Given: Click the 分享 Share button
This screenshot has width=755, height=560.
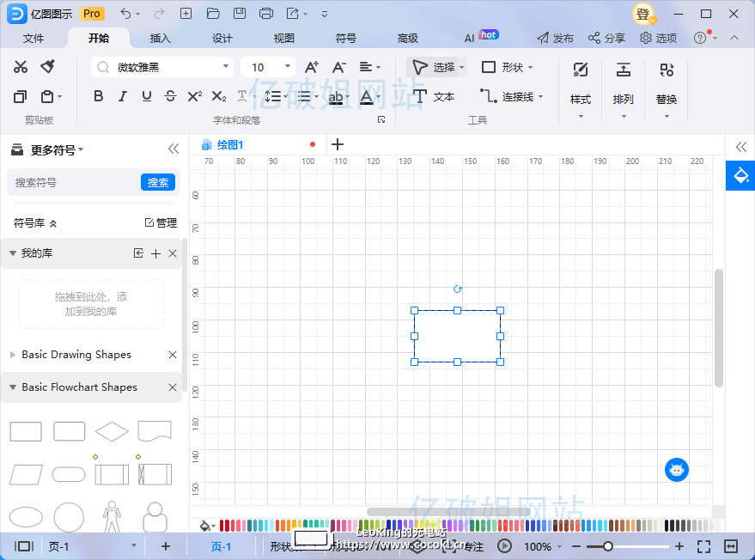Looking at the screenshot, I should (606, 38).
